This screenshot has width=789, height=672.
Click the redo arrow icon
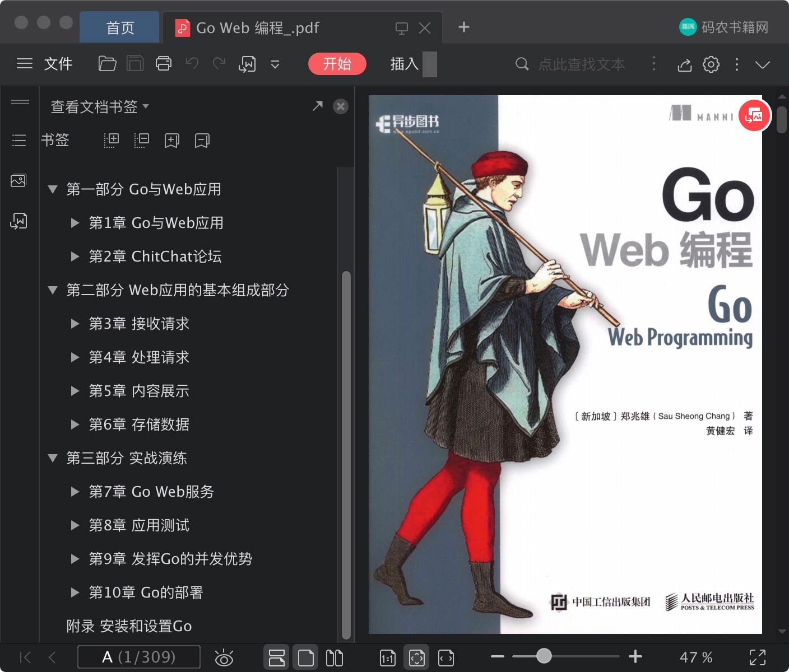[219, 64]
